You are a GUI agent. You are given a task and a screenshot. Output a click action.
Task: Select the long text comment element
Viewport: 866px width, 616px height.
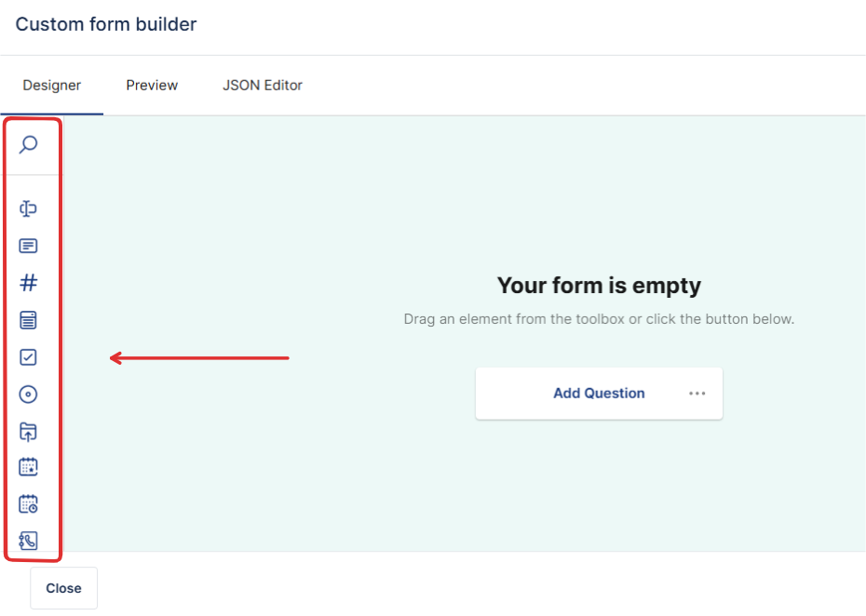point(29,246)
